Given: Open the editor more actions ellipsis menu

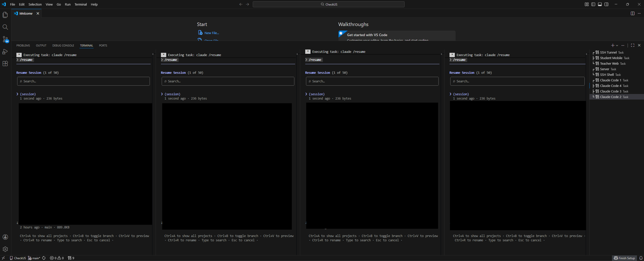Looking at the screenshot, I should [639, 13].
